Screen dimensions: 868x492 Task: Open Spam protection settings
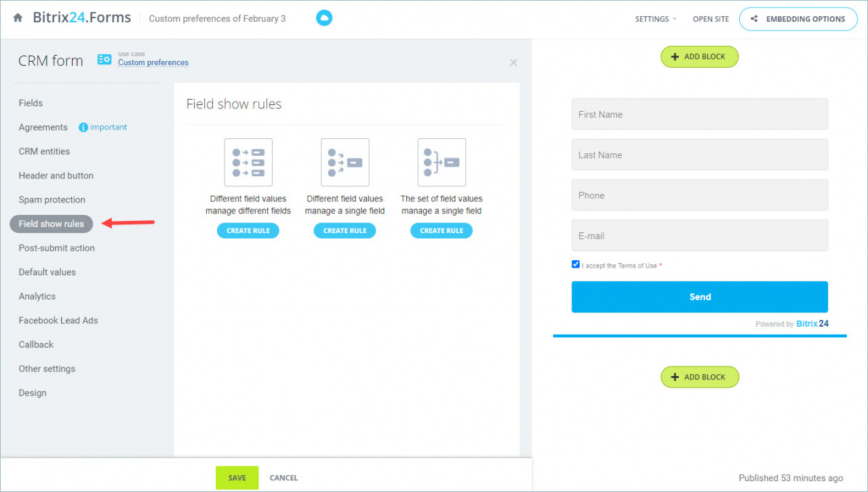tap(52, 200)
